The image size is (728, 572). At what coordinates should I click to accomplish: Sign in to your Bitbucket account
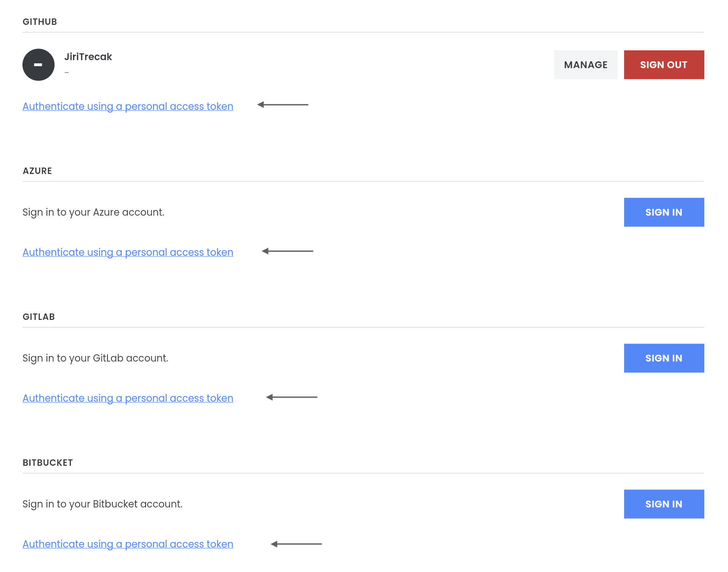663,504
